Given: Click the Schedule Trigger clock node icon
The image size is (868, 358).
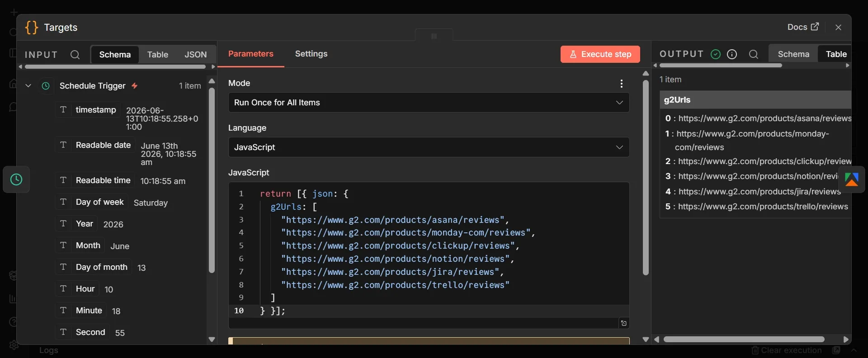Looking at the screenshot, I should [x=16, y=179].
